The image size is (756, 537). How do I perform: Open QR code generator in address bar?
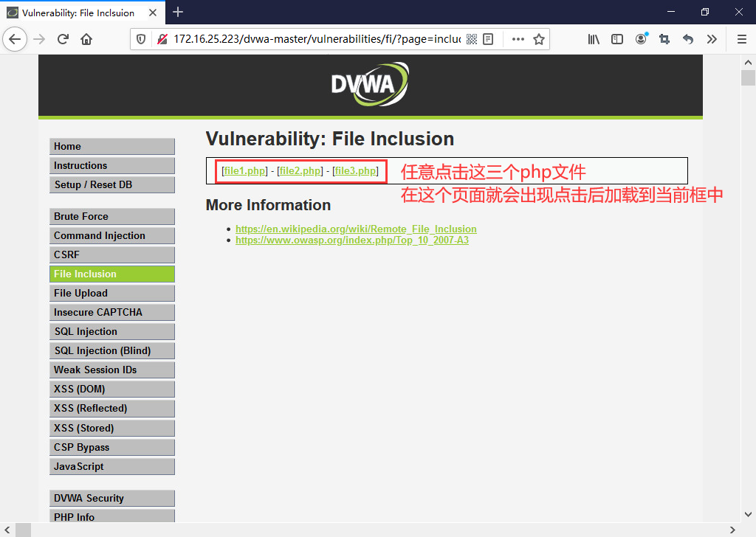point(472,39)
